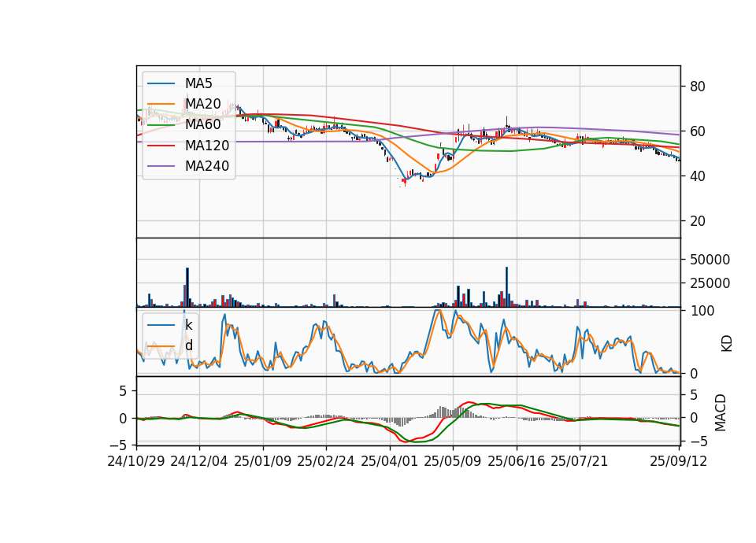The image size is (756, 543).
Task: Select the MA120 legend entry
Action: [x=188, y=146]
